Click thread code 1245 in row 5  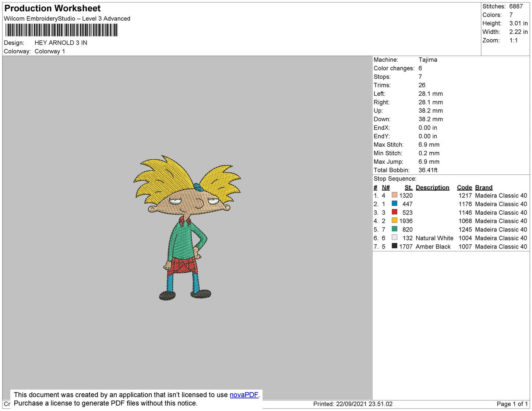click(465, 229)
